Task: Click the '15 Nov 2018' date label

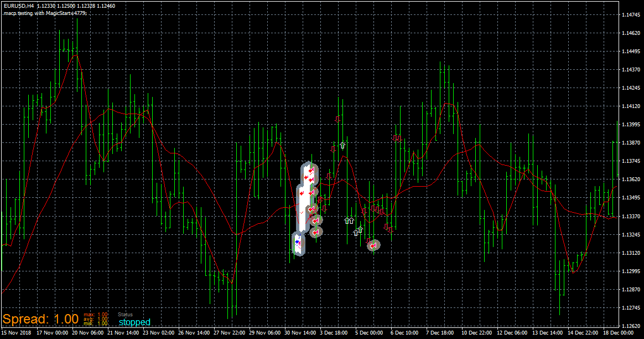Action: click(x=17, y=332)
